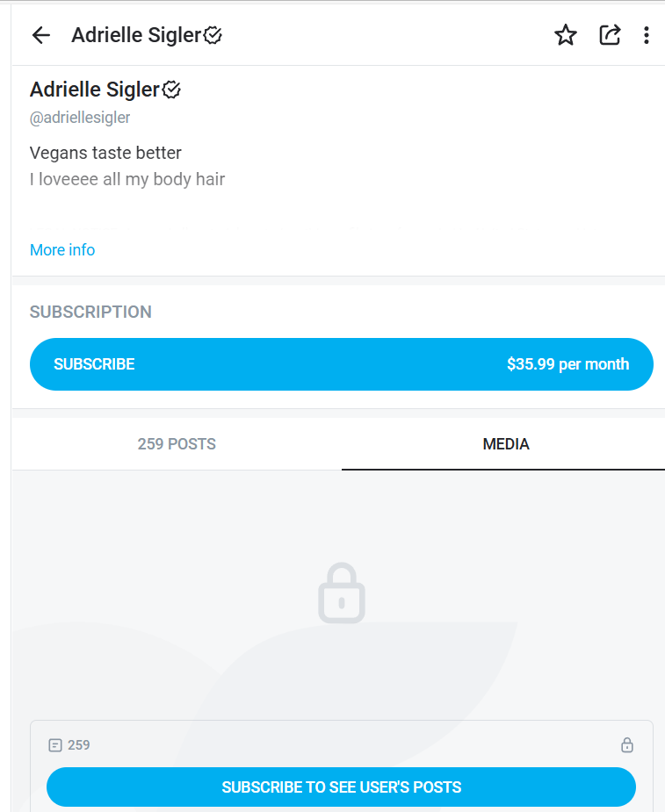
Task: Open the share profile icon
Action: coord(610,35)
